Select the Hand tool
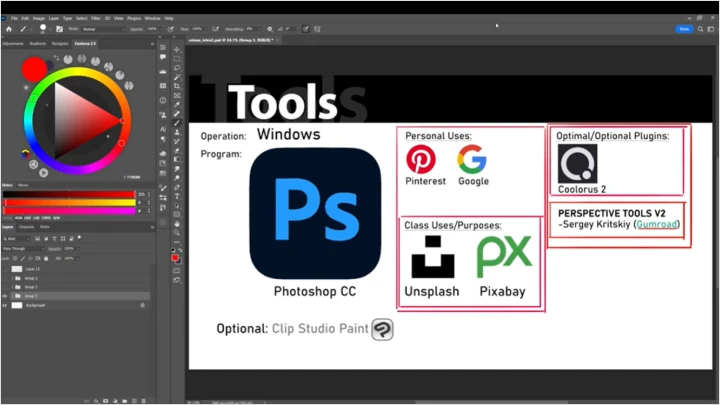720x405 pixels. point(177,224)
